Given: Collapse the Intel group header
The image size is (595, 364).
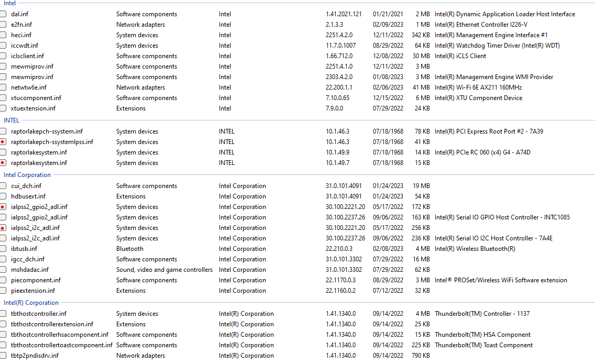Looking at the screenshot, I should point(9,3).
